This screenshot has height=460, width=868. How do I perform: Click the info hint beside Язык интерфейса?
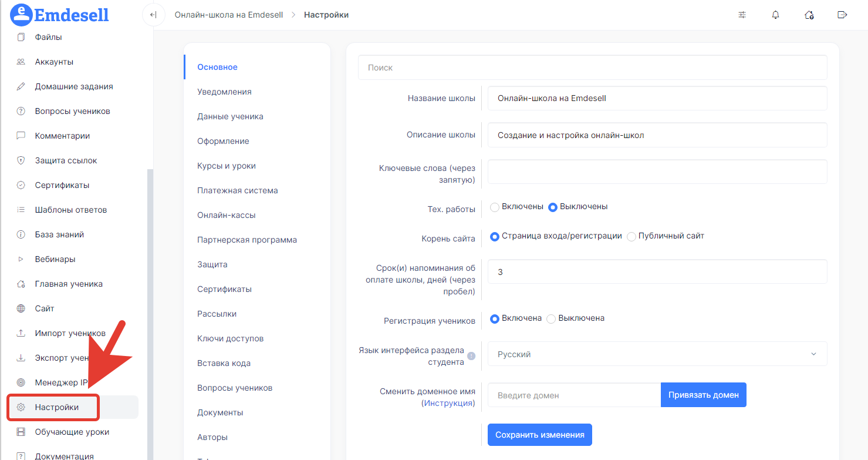pos(471,355)
